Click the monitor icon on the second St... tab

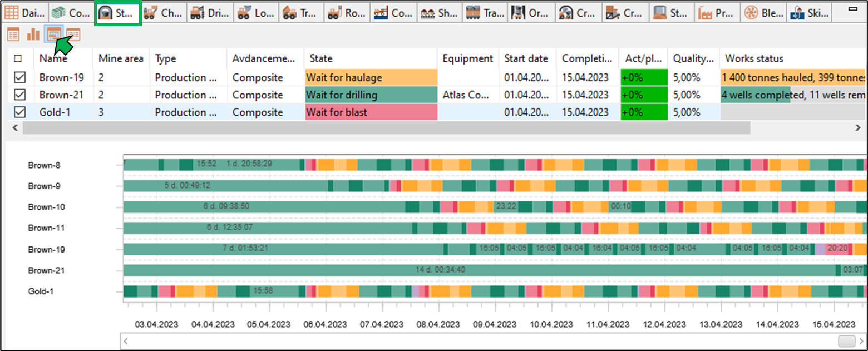click(660, 12)
